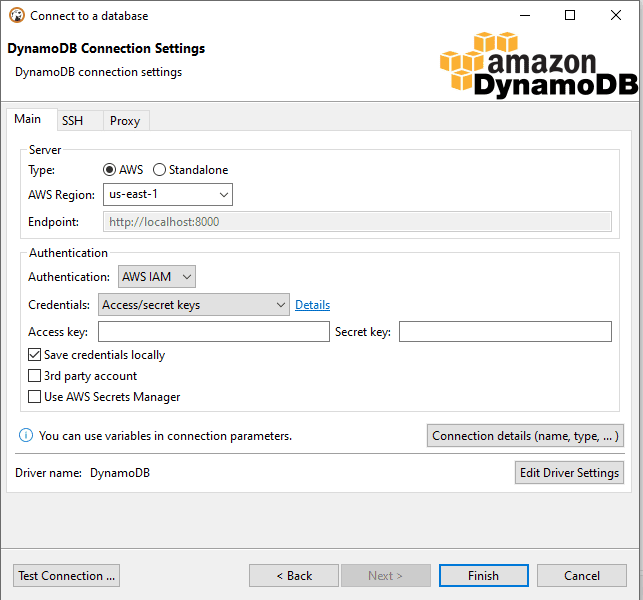Viewport: 643px width, 600px height.
Task: Select the AWS server type radio button
Action: (x=109, y=169)
